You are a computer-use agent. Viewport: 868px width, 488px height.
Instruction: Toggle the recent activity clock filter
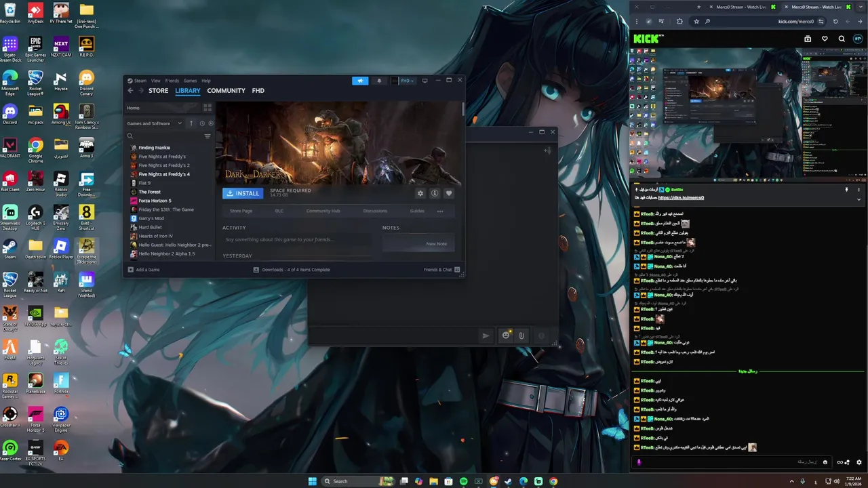click(x=201, y=123)
